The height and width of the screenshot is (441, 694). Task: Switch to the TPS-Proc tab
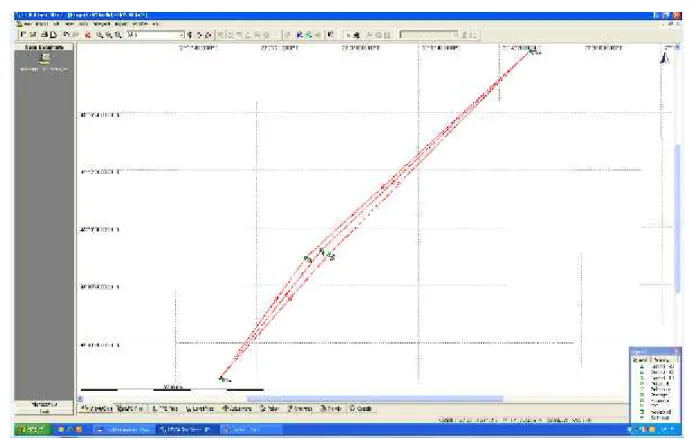pyautogui.click(x=164, y=409)
